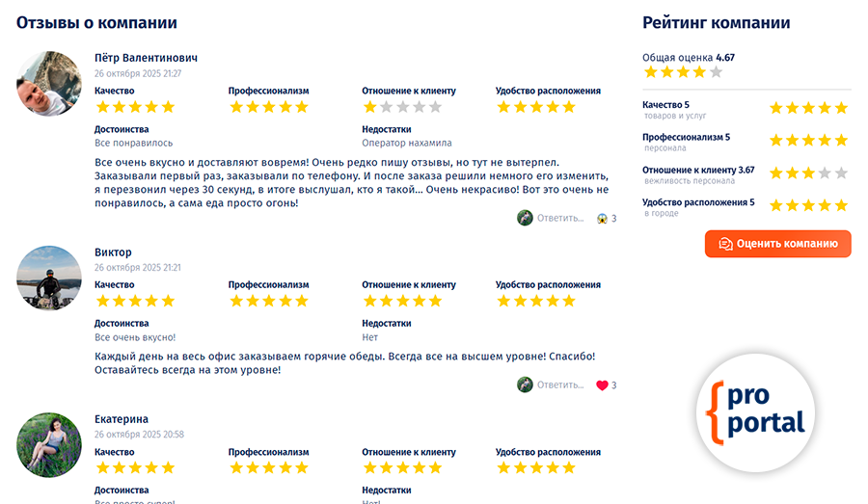868x504 pixels.
Task: Click the shocked emoji reaction on Пётр's review
Action: (x=603, y=219)
